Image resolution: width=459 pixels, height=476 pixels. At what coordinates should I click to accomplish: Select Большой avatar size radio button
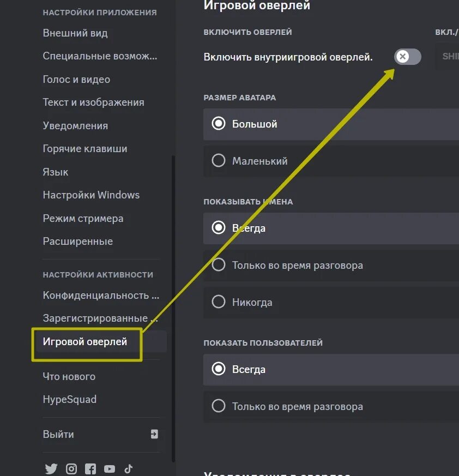pos(219,124)
